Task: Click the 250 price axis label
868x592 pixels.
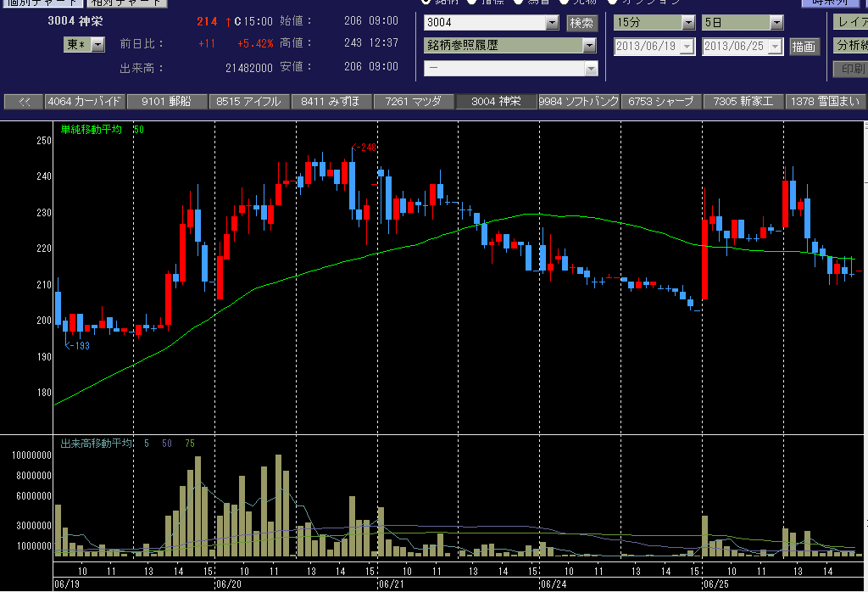Action: click(44, 141)
